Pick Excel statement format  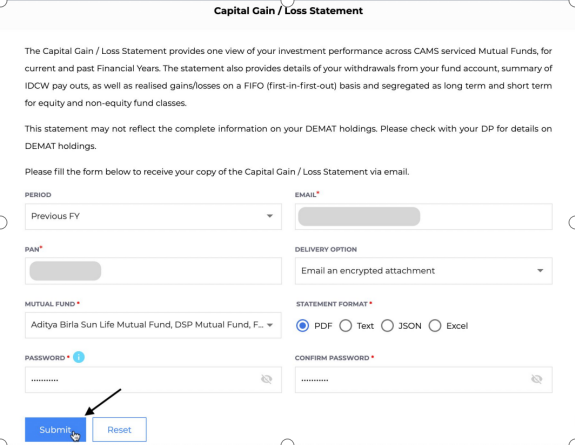(435, 325)
